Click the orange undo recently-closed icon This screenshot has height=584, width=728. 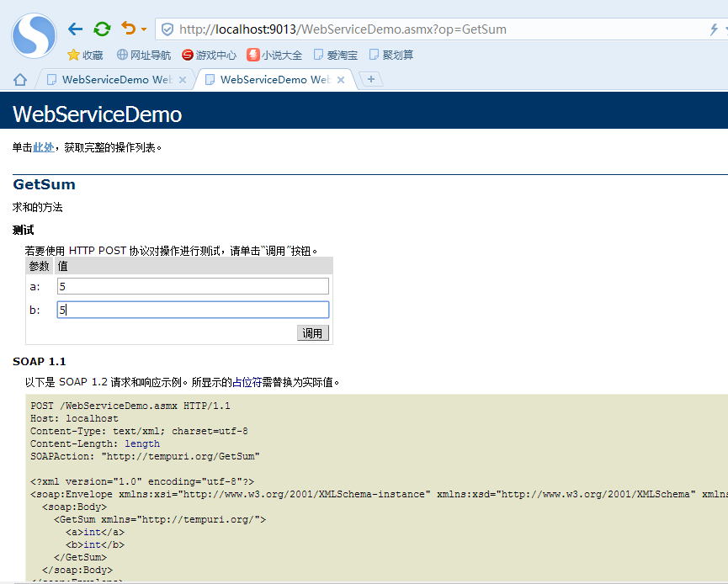click(128, 28)
